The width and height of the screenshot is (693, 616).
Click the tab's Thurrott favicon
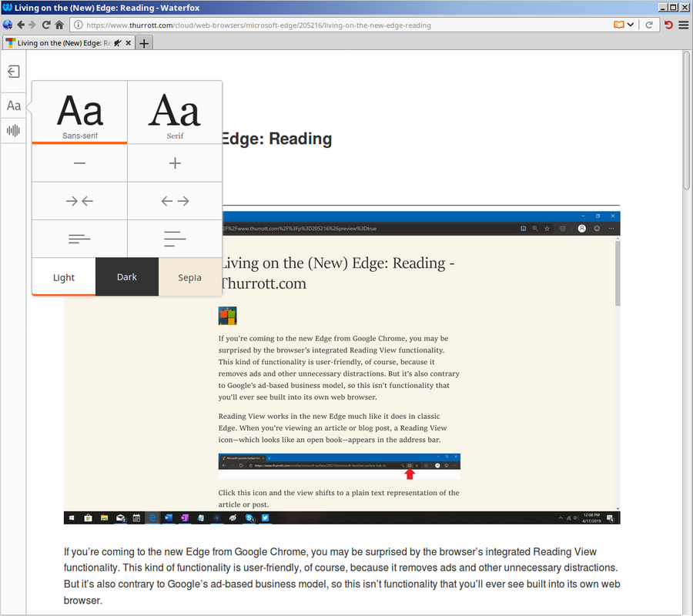click(10, 43)
